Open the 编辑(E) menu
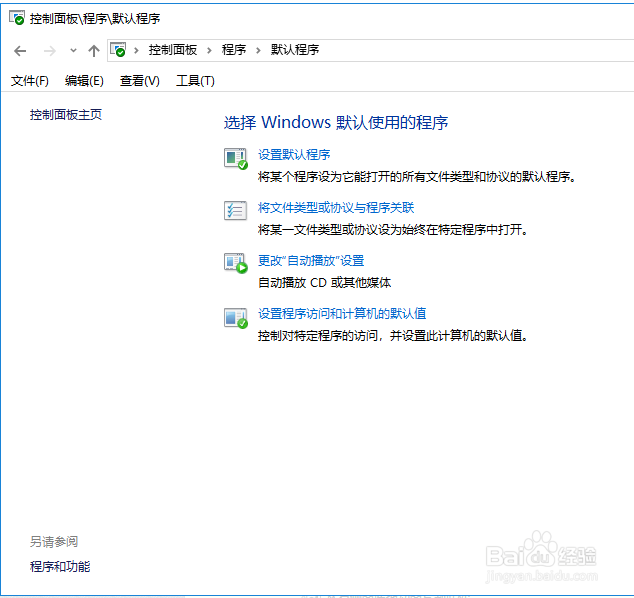Screen dimensions: 634x598 click(x=84, y=81)
